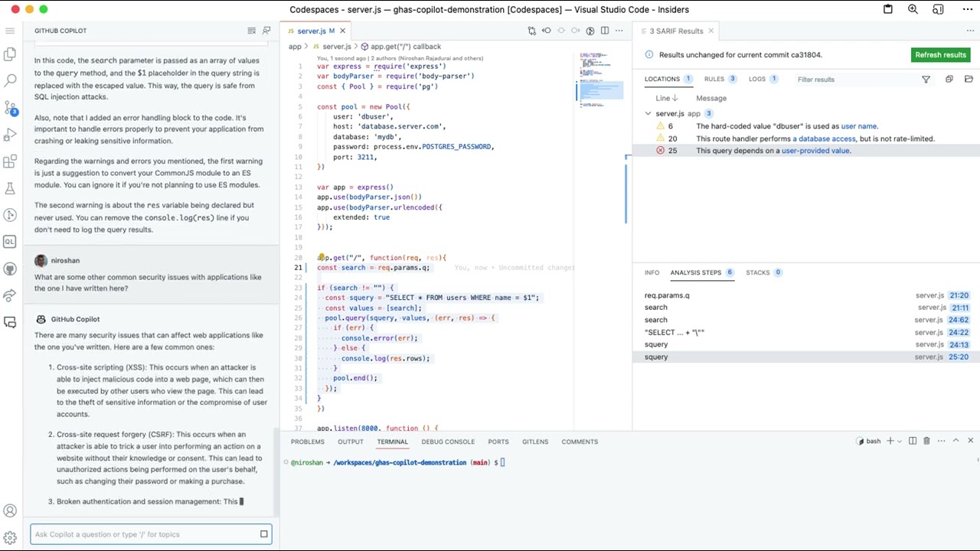Viewport: 980px width, 551px height.
Task: Toggle the maximize terminal panel chevron
Action: 955,441
